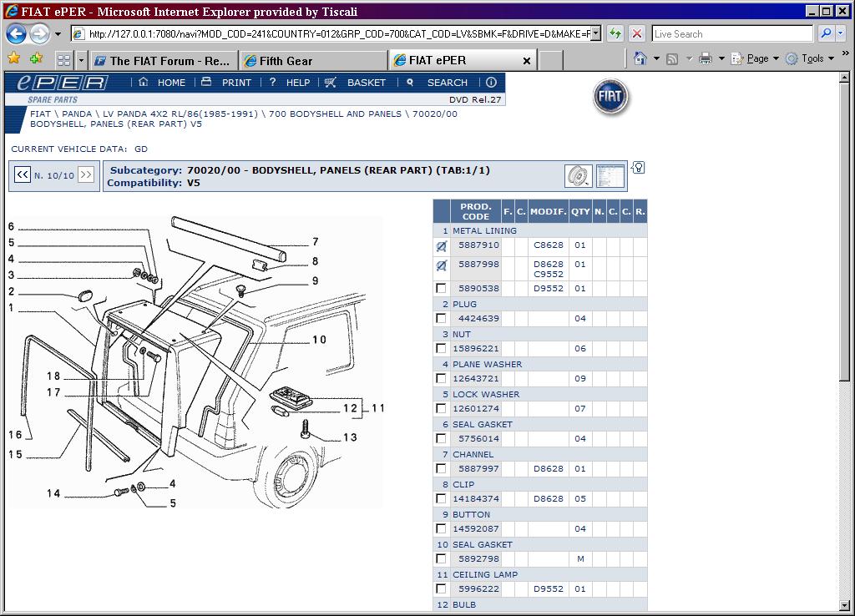Image resolution: width=855 pixels, height=616 pixels.
Task: Tick checkbox for part 15896221 NUT
Action: [x=441, y=349]
